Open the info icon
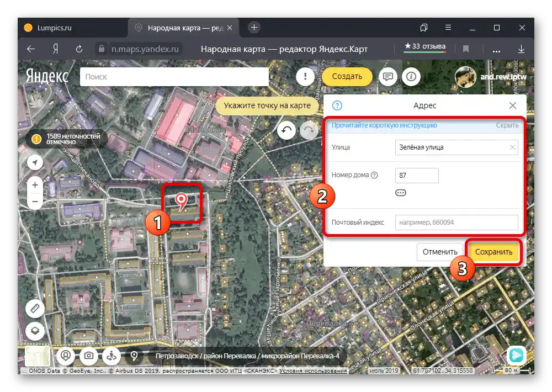Image resolution: width=552 pixels, height=392 pixels. coord(411,76)
